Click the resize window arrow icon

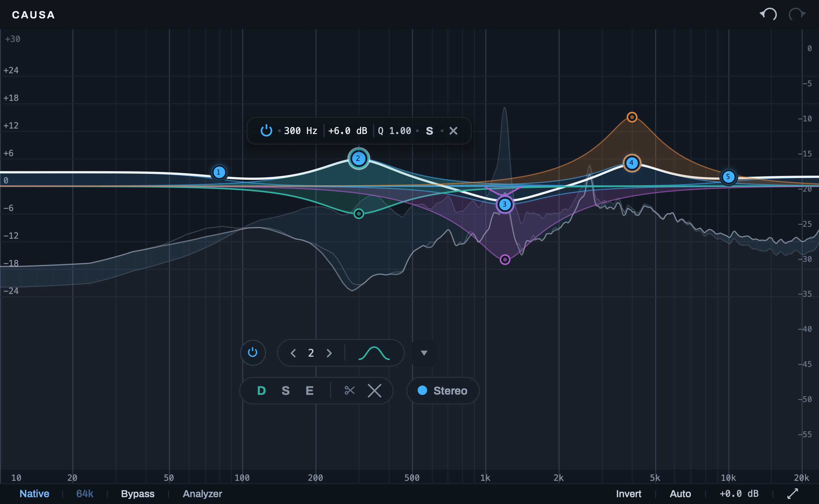point(792,493)
